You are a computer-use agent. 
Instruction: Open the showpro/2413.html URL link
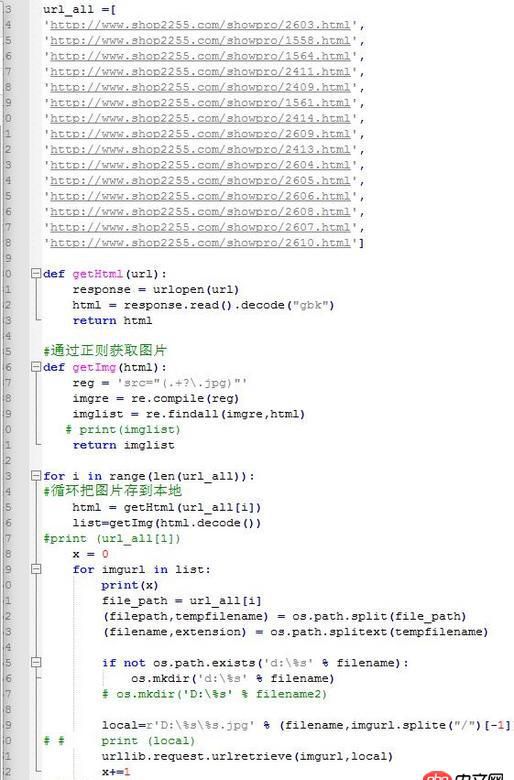pos(200,149)
